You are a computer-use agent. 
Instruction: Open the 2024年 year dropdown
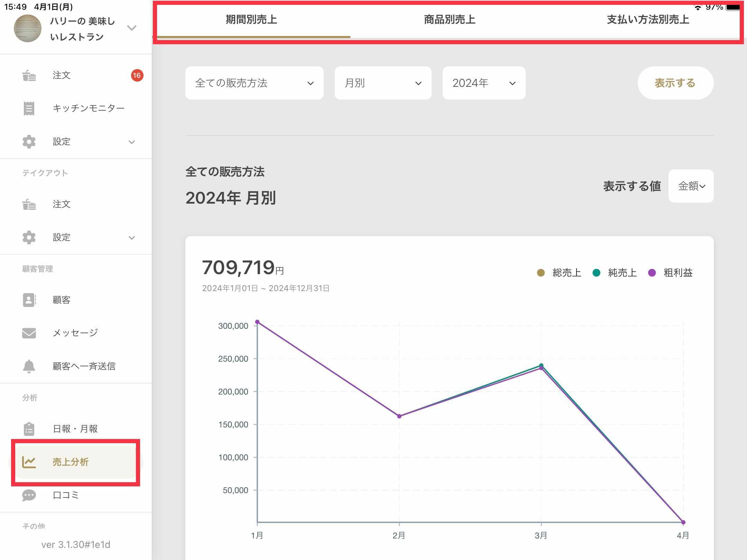pyautogui.click(x=484, y=83)
